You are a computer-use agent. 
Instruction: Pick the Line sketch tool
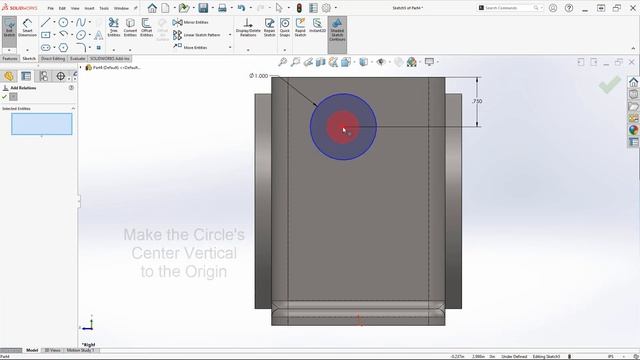click(x=45, y=22)
